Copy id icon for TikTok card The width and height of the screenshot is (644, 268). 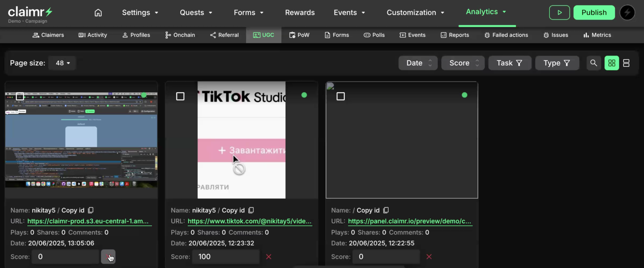pyautogui.click(x=251, y=210)
